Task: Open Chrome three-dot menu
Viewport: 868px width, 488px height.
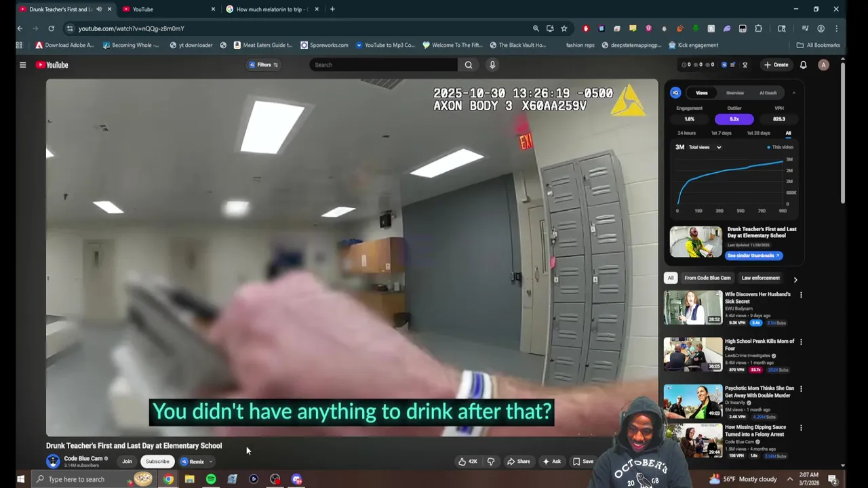Action: click(836, 28)
